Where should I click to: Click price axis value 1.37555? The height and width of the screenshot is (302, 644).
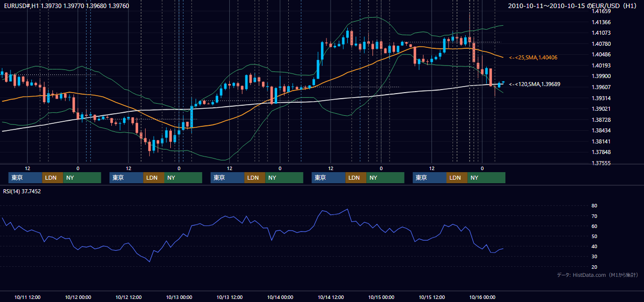click(601, 163)
